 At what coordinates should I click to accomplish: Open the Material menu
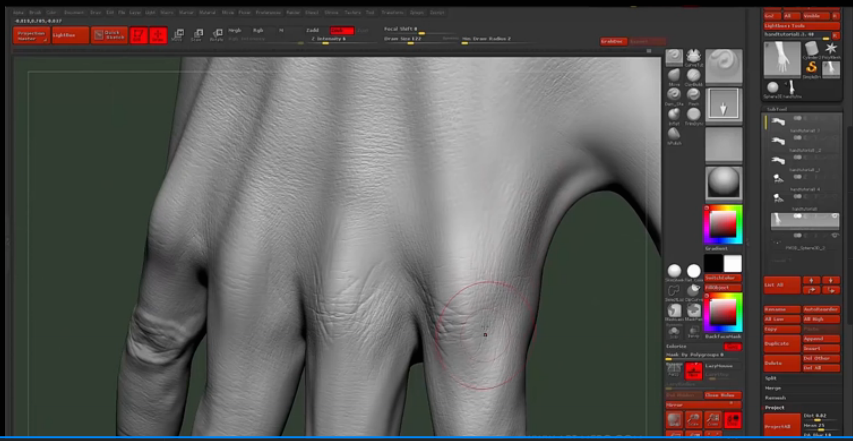pos(207,13)
